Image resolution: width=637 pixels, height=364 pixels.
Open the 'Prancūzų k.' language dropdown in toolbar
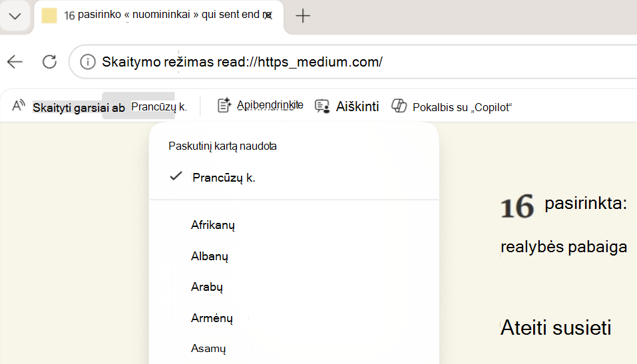159,107
